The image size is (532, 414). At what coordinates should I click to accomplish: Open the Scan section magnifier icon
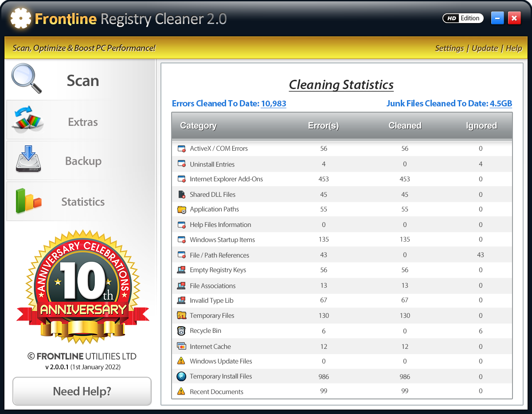click(x=27, y=79)
